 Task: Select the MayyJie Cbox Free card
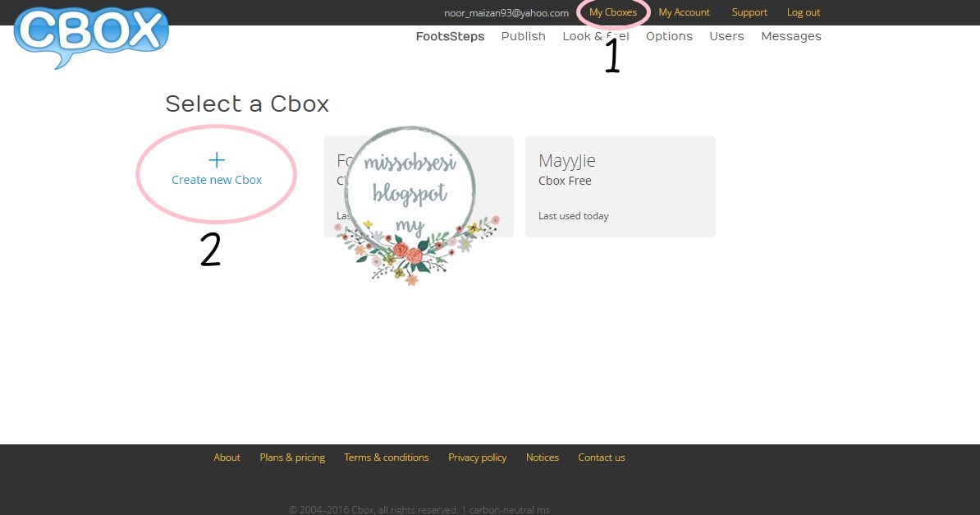(x=620, y=186)
